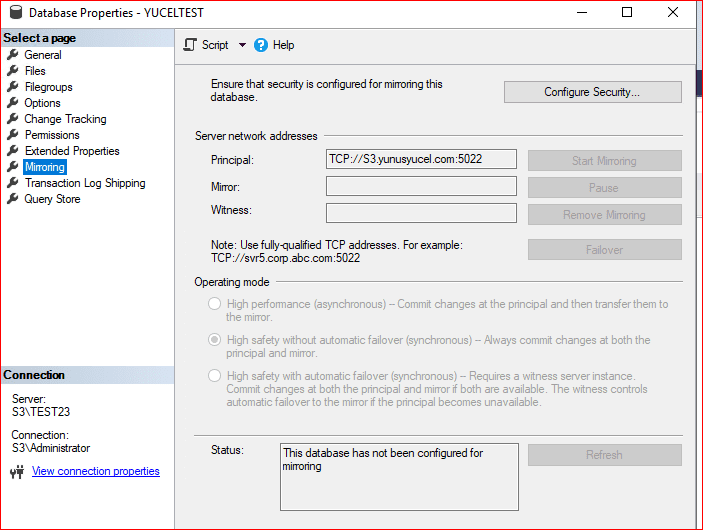Viewport: 703px width, 530px height.
Task: Open the Transaction Log Shipping page
Action: point(85,183)
